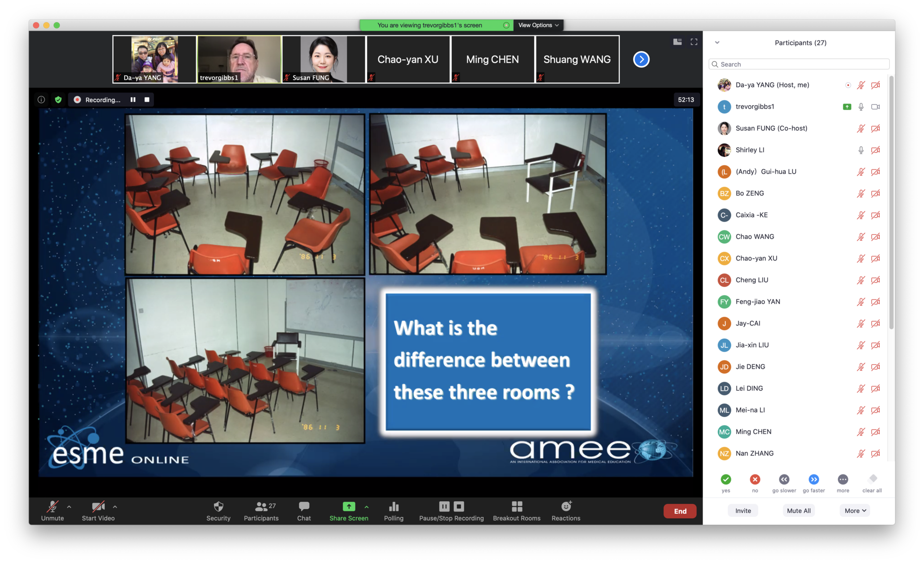Click the 'You are viewing trevorgibbs1's screen' banner
Viewport: 924px width, 563px height.
[x=436, y=25]
